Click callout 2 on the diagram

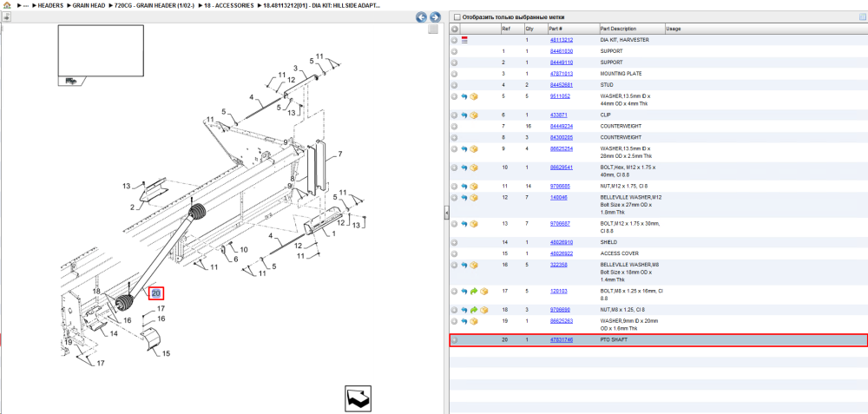coord(132,207)
